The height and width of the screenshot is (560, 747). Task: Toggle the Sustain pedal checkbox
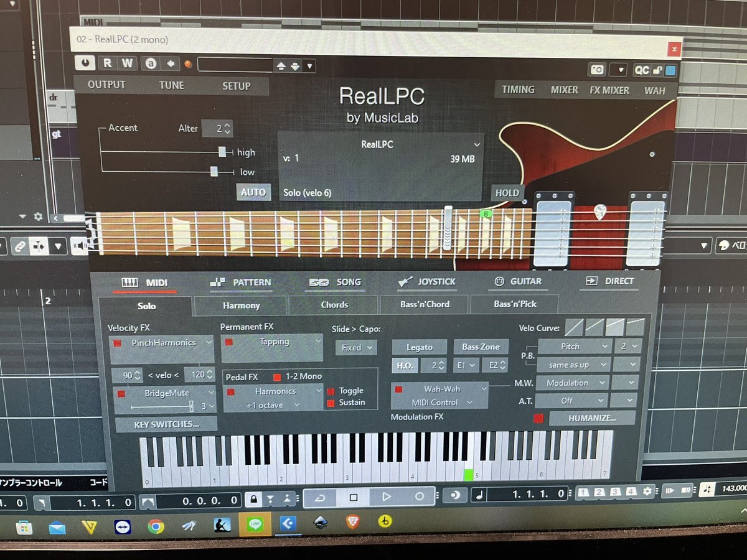[331, 403]
